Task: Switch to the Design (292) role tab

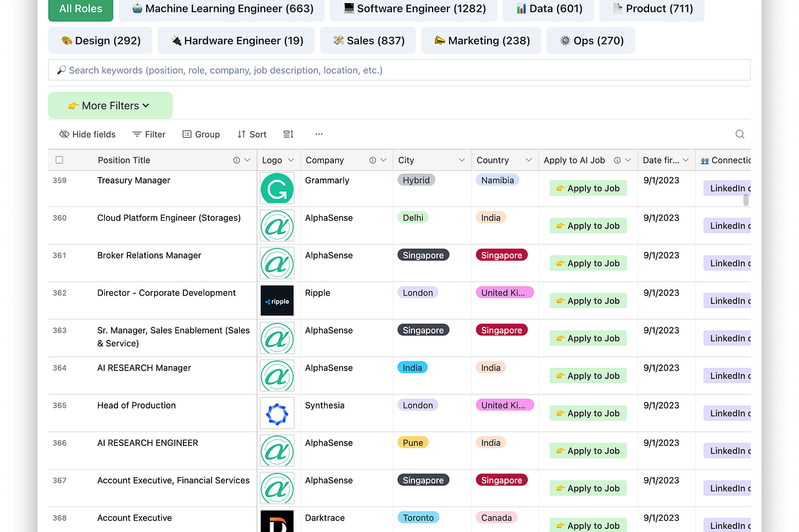Action: 100,40
